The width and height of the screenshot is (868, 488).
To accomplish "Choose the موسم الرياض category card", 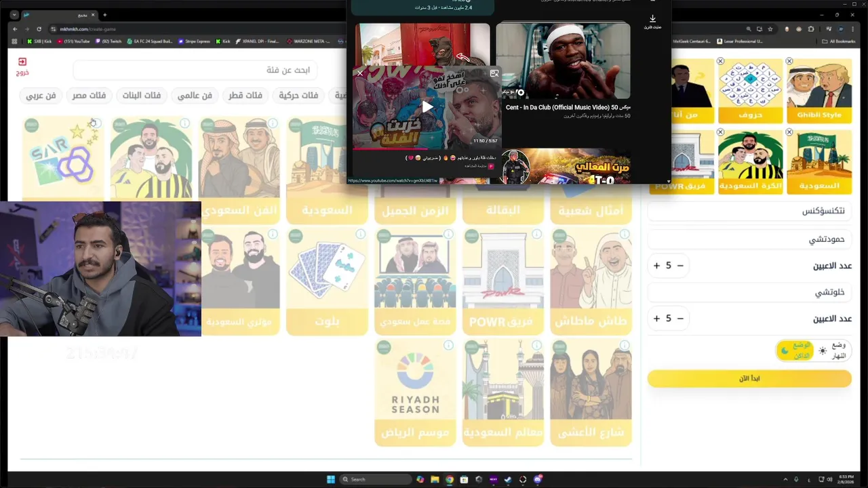I will tap(415, 392).
